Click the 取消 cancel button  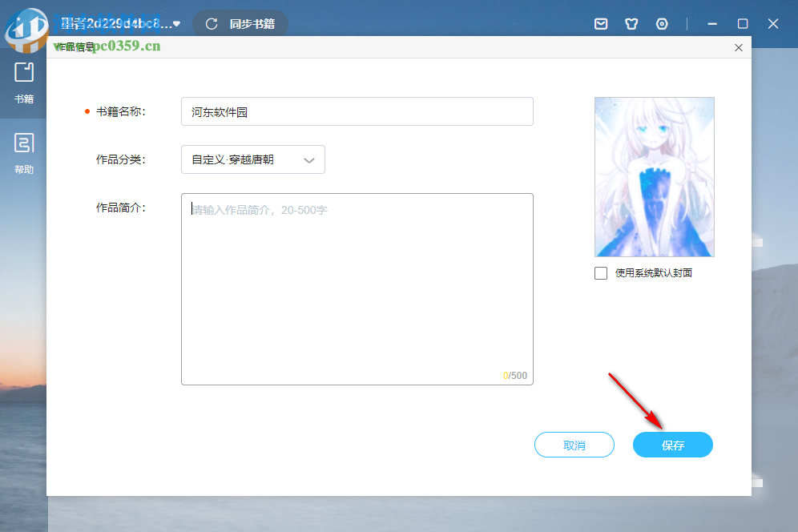coord(574,445)
